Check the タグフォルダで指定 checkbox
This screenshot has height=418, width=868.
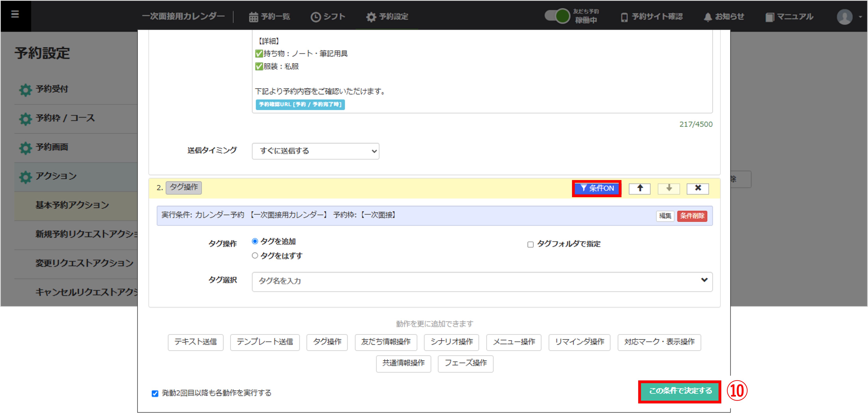coord(530,244)
